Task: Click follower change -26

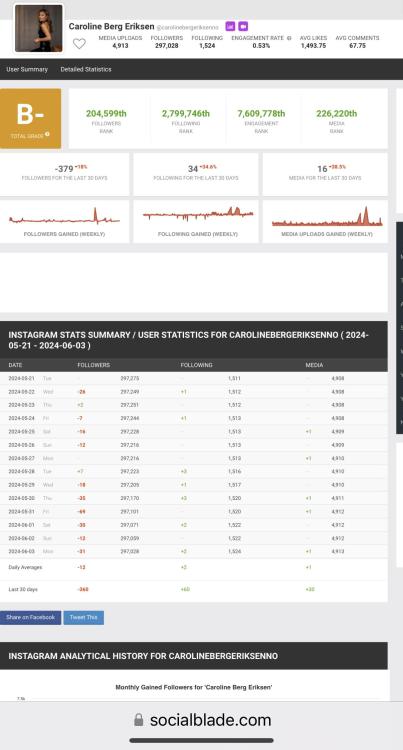Action: click(82, 392)
